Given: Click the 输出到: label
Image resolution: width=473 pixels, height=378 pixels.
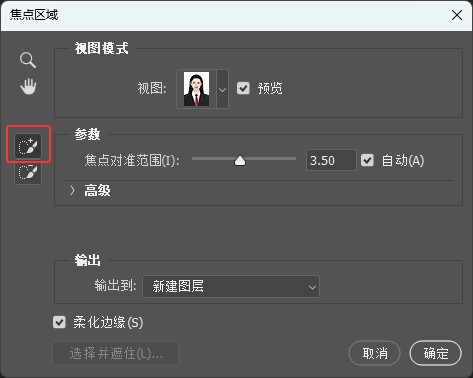Looking at the screenshot, I should (115, 286).
